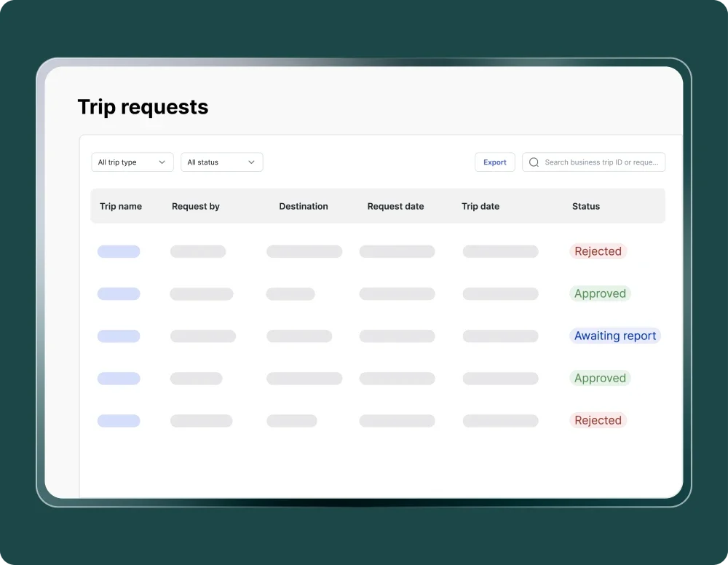Click the Request date column header
Image resolution: width=728 pixels, height=565 pixels.
(395, 206)
